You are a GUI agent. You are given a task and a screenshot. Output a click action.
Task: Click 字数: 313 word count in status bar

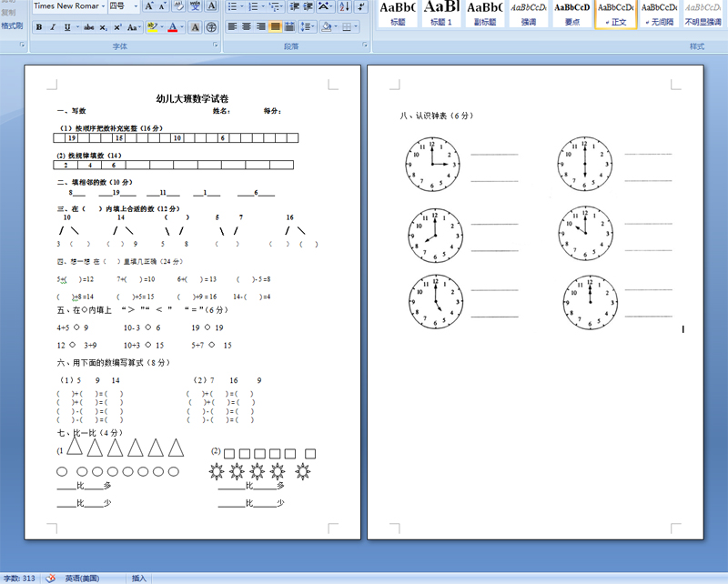point(19,578)
